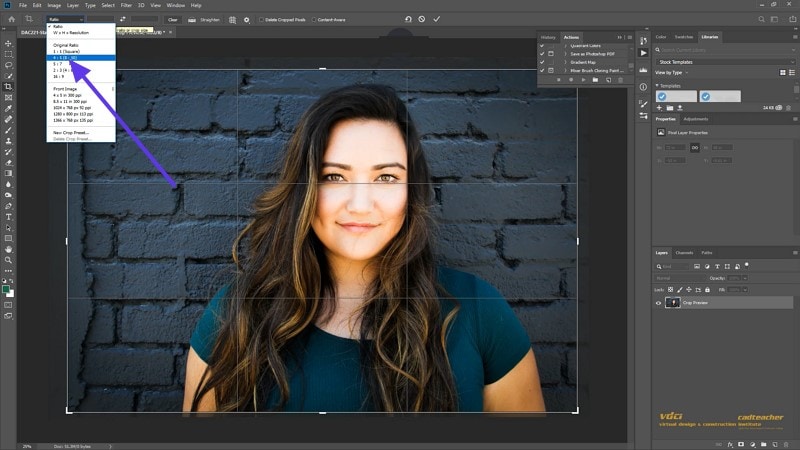Select the Crop tool in the left toolbar
The width and height of the screenshot is (800, 450).
click(x=8, y=87)
